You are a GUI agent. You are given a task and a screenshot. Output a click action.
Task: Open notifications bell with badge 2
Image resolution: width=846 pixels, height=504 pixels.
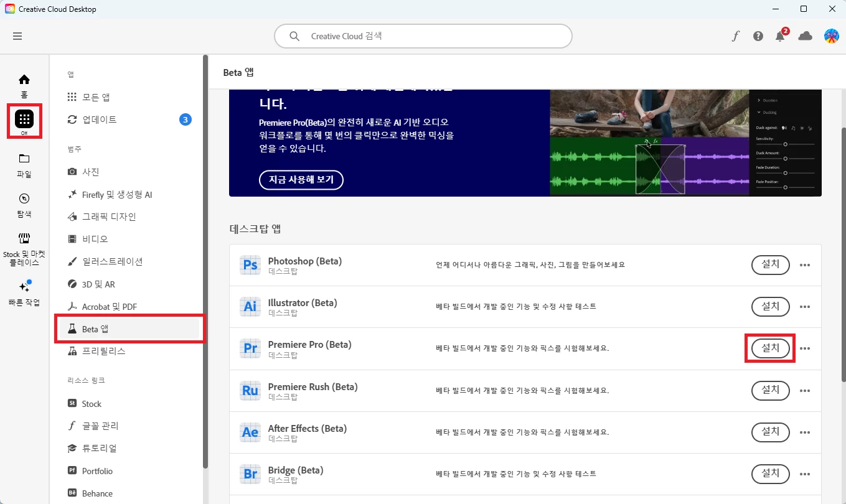pyautogui.click(x=781, y=35)
